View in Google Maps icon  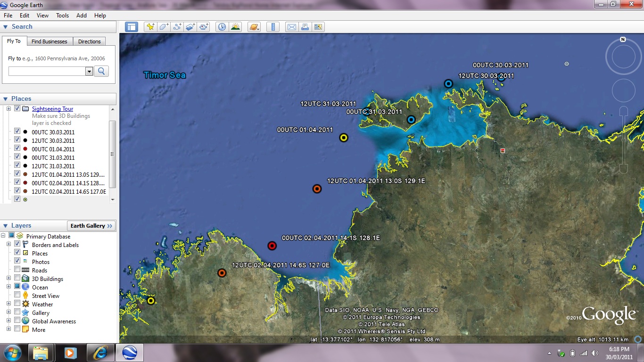point(318,27)
